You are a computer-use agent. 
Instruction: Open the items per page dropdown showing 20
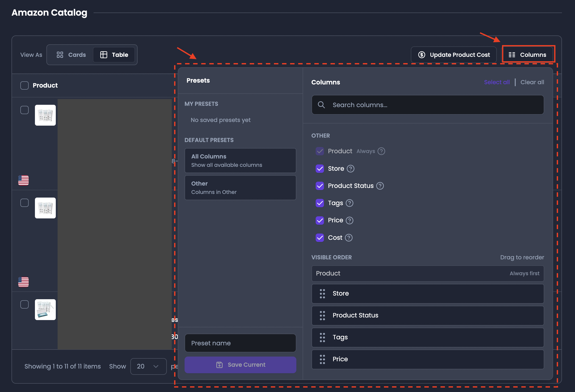click(x=148, y=366)
